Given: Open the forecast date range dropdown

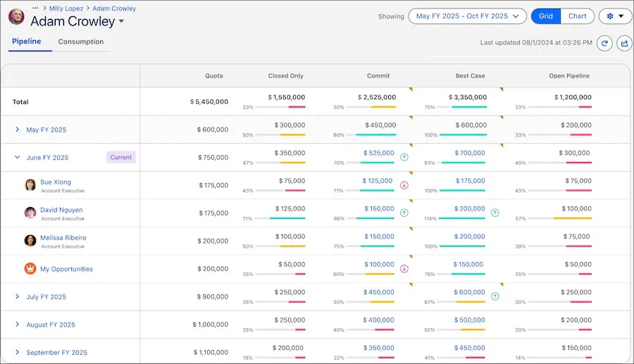Looking at the screenshot, I should tap(467, 16).
